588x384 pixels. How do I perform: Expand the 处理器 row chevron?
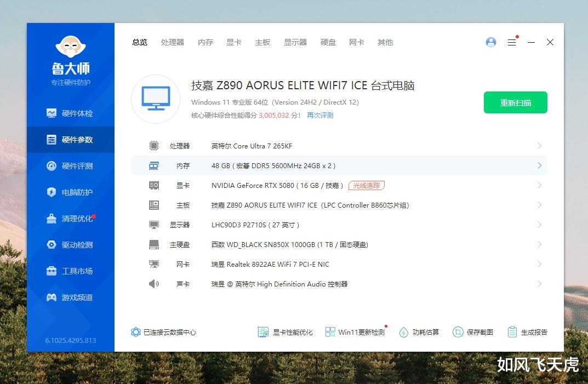539,146
